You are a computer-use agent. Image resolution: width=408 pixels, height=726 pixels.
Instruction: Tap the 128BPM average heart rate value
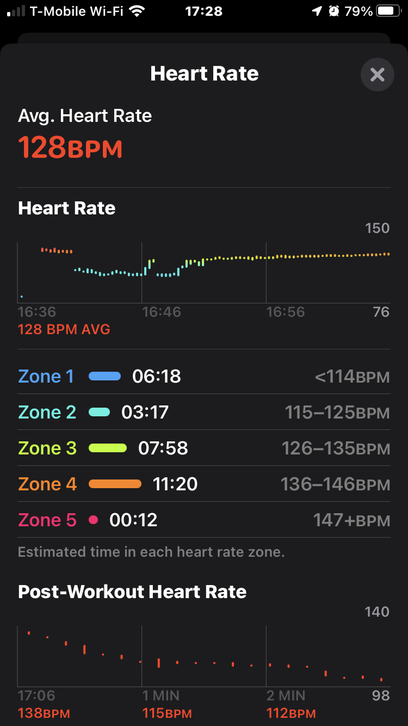click(x=70, y=148)
